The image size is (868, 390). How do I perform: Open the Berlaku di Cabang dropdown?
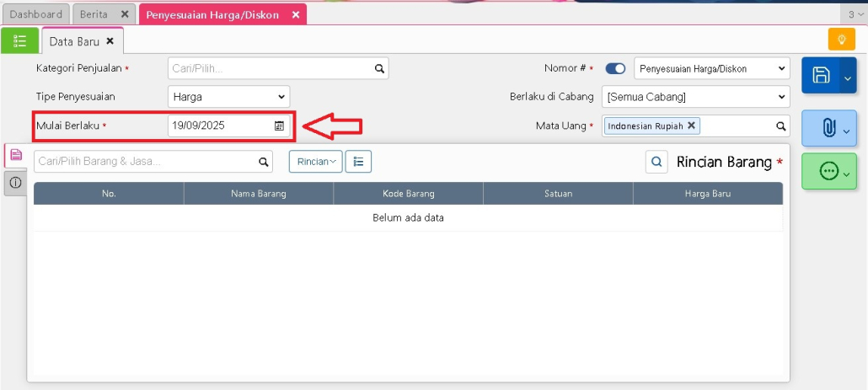pos(695,97)
